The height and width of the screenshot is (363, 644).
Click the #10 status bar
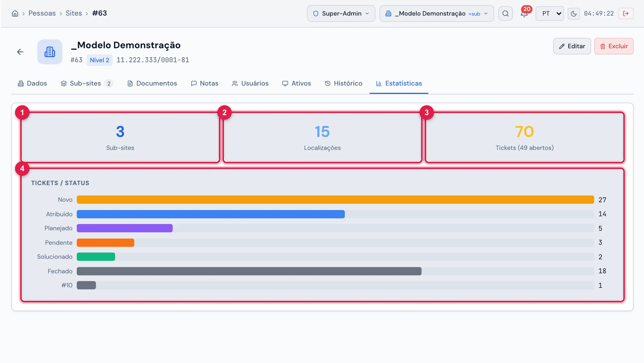[x=86, y=285]
